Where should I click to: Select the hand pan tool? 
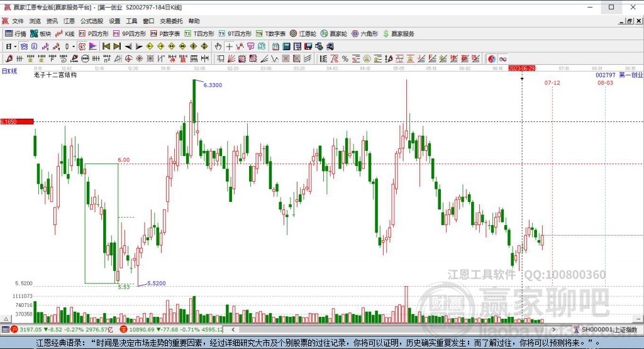coord(218,47)
